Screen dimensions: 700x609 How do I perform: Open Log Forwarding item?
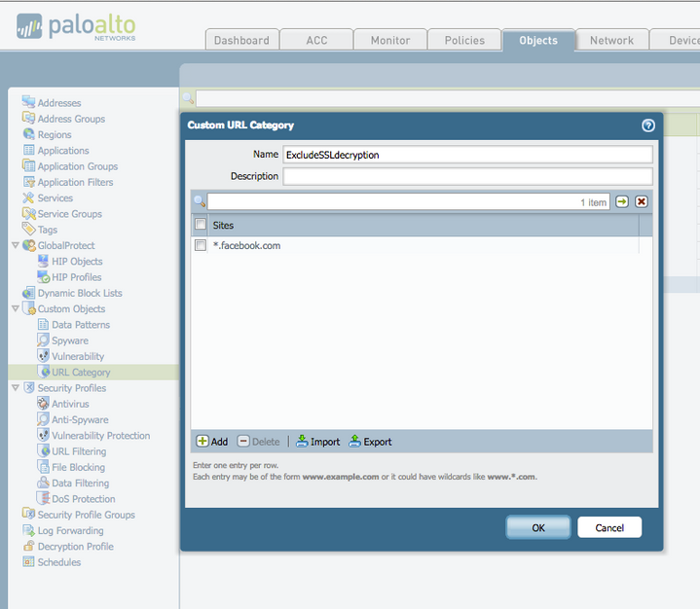pos(70,530)
